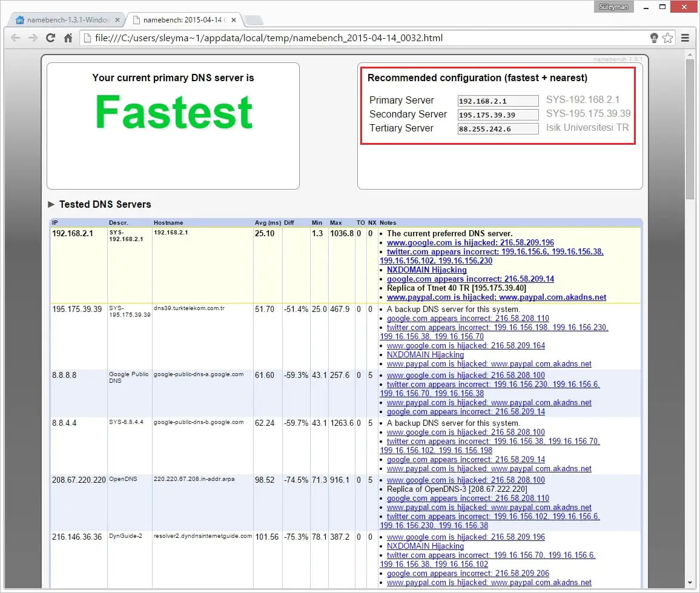Click the address bar URL
The image size is (700, 593).
[x=269, y=38]
